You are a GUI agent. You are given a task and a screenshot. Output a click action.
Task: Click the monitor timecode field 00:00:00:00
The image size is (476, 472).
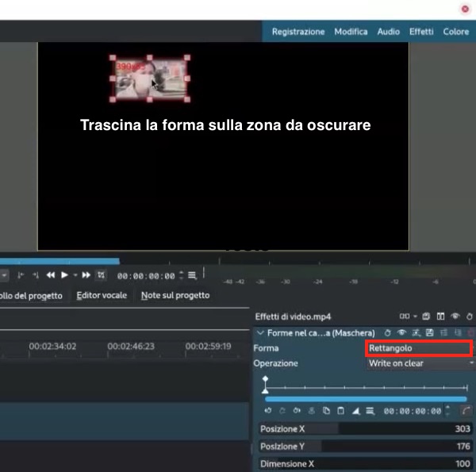(x=146, y=276)
